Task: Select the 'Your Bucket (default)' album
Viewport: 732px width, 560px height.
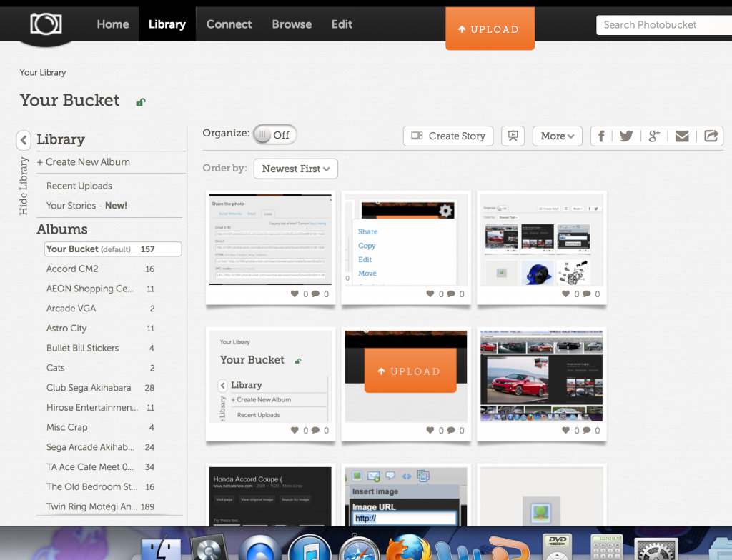Action: [113, 249]
